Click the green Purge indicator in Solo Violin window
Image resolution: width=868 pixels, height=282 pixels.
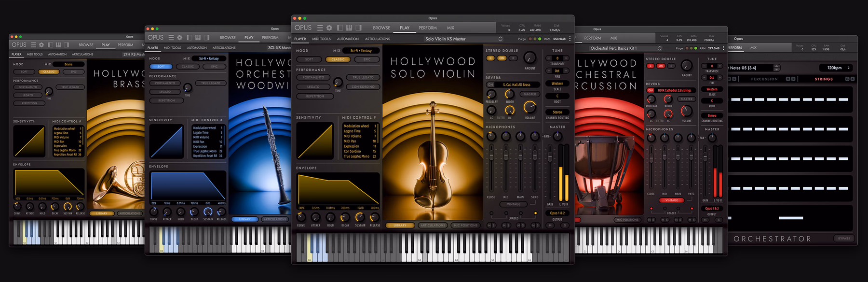[540, 39]
